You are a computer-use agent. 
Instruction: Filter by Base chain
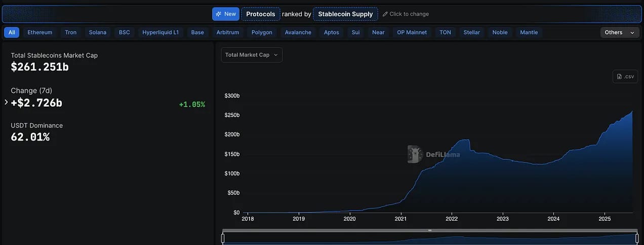(x=197, y=32)
